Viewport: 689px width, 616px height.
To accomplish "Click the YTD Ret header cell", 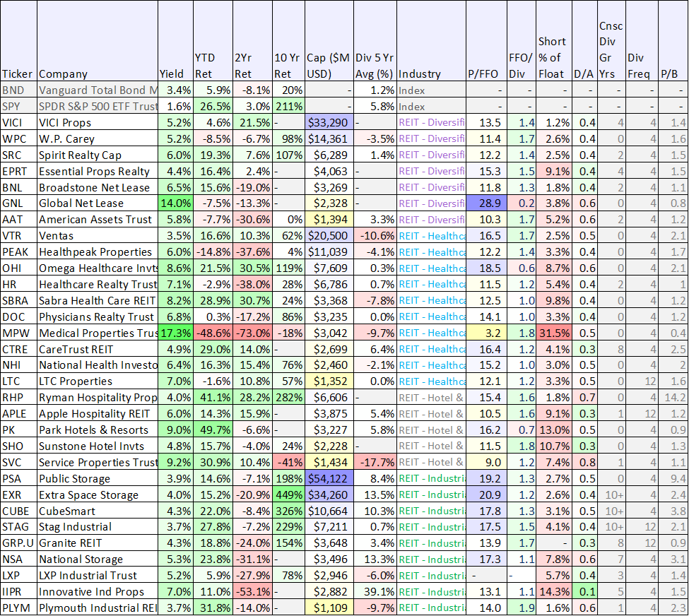I will point(213,41).
